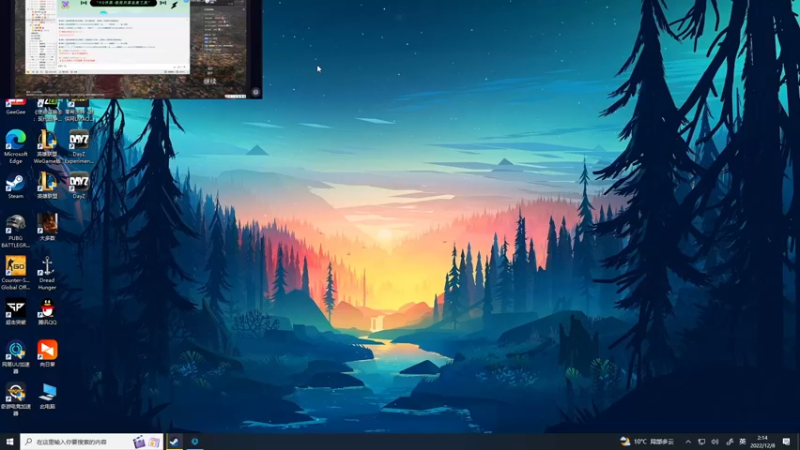Switch to the yellow-highlighted running taskbar app

tap(174, 442)
